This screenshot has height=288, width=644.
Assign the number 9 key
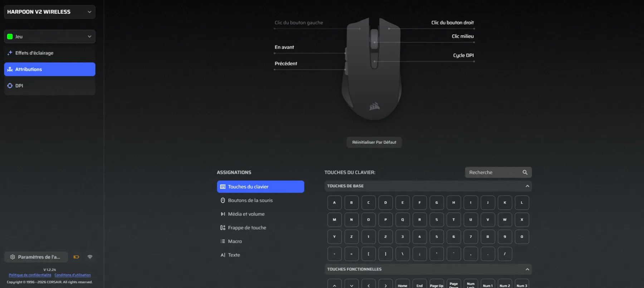click(x=505, y=237)
